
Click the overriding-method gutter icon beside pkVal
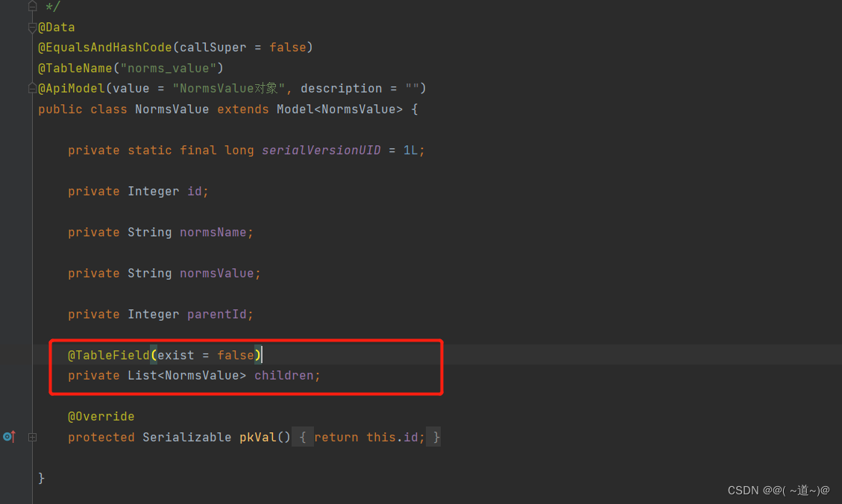pyautogui.click(x=9, y=436)
